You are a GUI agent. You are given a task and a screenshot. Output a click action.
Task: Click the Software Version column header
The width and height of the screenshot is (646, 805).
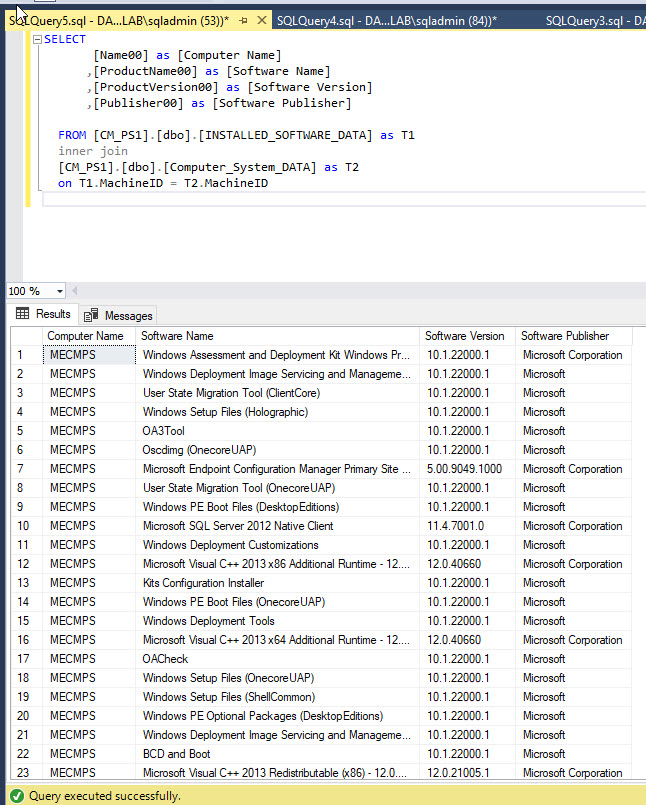pyautogui.click(x=465, y=336)
